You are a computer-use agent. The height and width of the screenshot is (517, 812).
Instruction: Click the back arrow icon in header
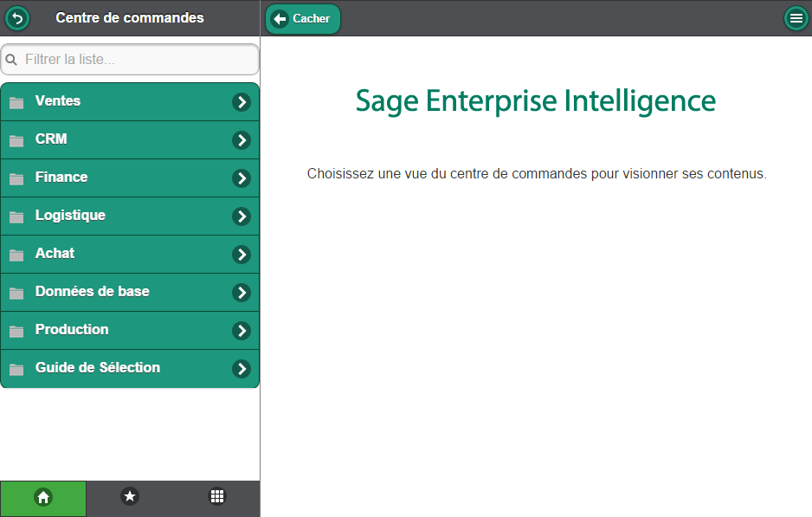pyautogui.click(x=17, y=18)
